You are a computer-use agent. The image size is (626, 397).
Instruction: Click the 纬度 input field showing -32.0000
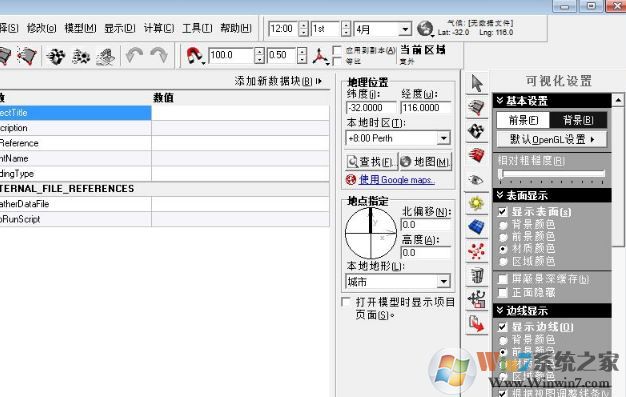click(x=371, y=107)
